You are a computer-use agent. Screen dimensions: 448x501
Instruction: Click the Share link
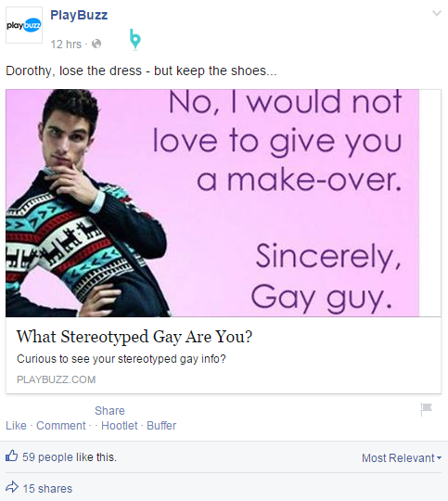coord(109,411)
